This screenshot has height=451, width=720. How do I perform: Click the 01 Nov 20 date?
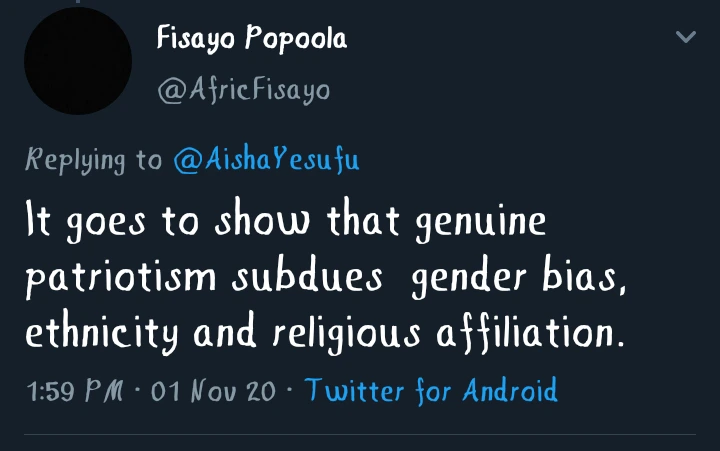point(212,389)
